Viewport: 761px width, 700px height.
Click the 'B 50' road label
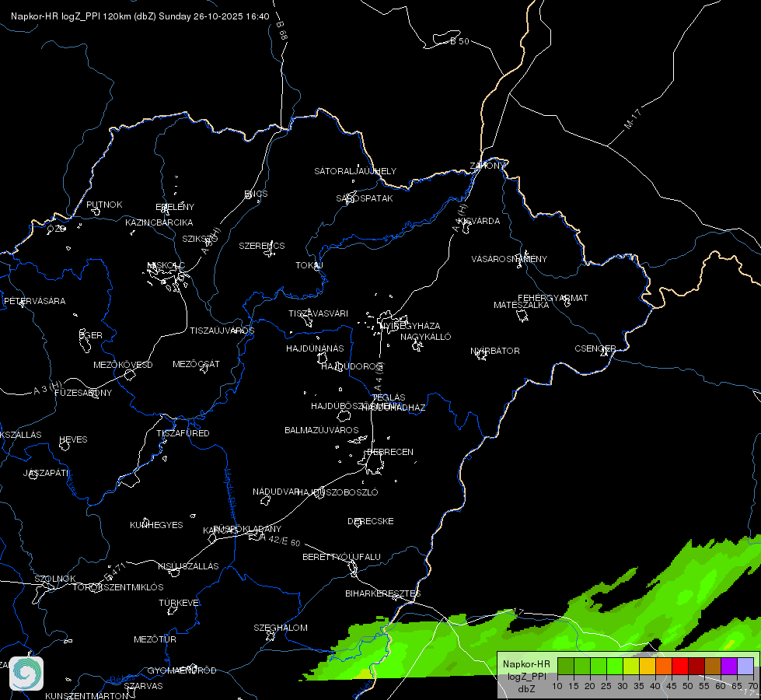click(459, 41)
